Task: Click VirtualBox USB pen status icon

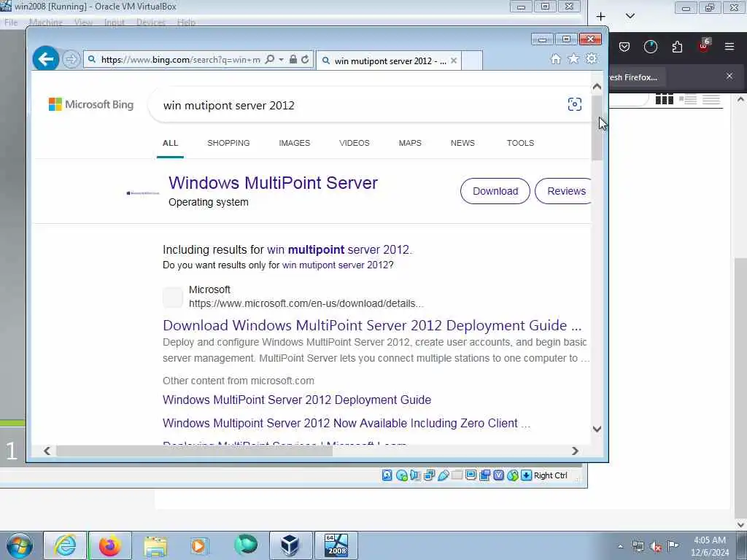Action: point(443,475)
